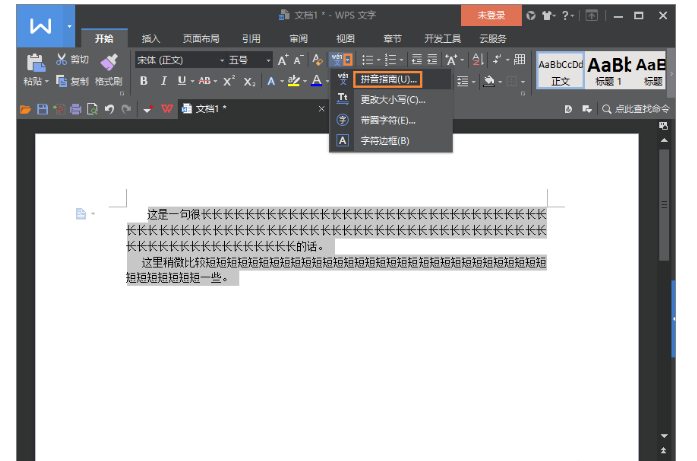Click the orange 未登录 login button
Image resolution: width=697 pixels, height=461 pixels.
coord(491,16)
